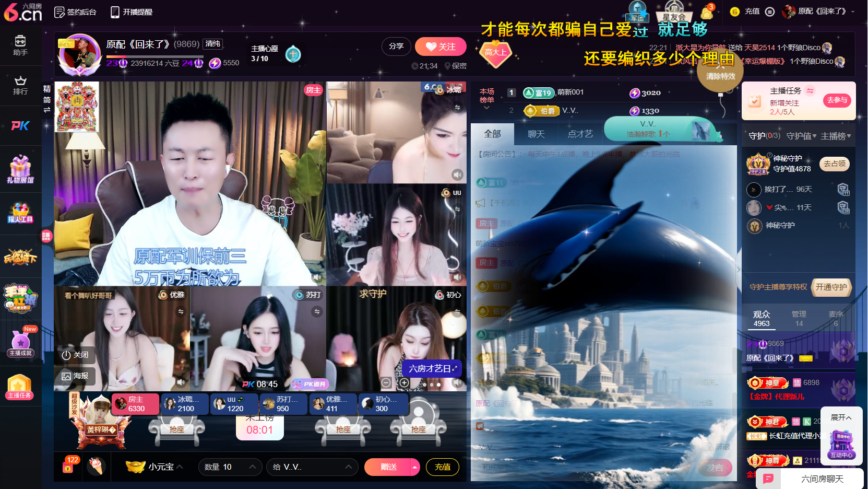Select the 守护(0/3) tab
The height and width of the screenshot is (489, 868).
tap(764, 136)
